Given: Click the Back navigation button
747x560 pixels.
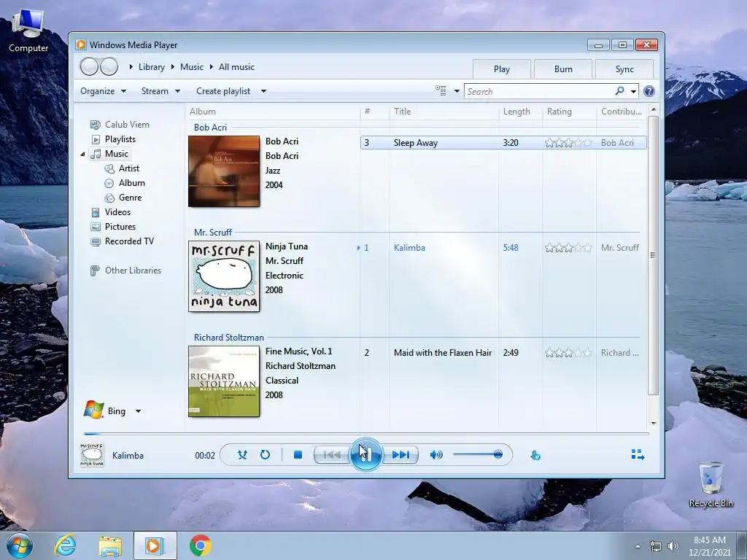Looking at the screenshot, I should 89,66.
